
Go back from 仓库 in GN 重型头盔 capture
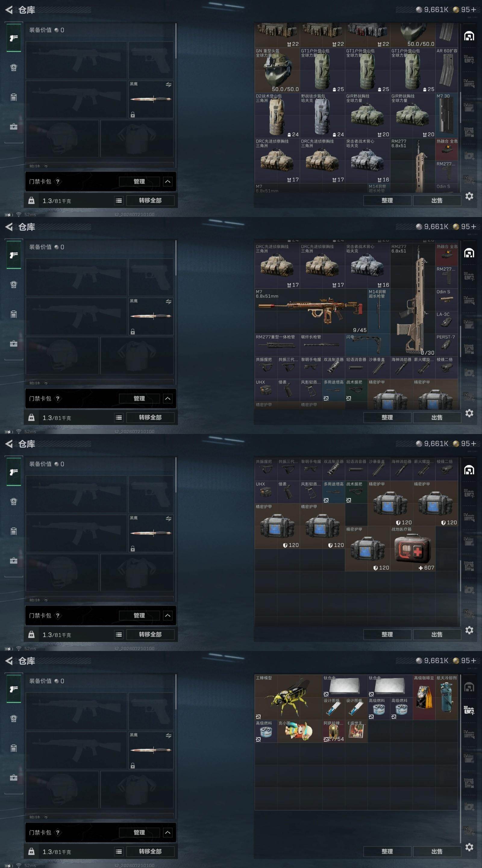[x=9, y=10]
